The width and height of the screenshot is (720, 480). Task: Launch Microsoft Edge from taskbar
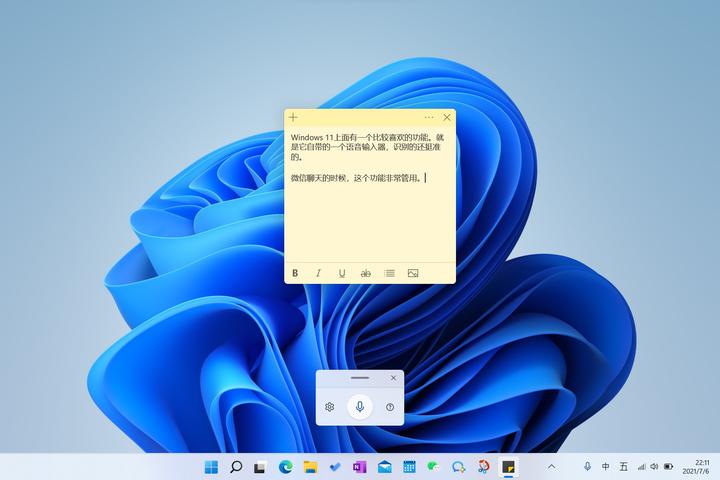click(x=286, y=467)
